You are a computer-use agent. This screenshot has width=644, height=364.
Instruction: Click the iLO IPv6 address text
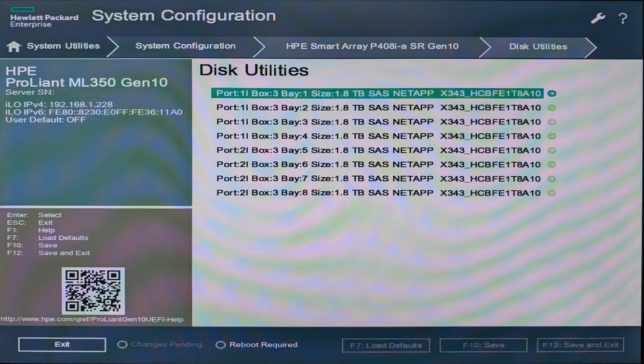[94, 112]
